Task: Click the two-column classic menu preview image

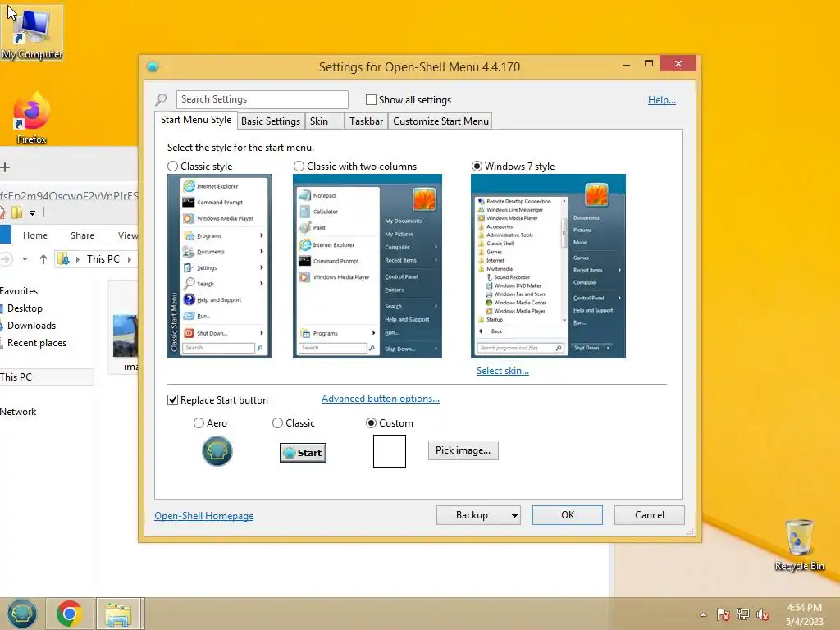Action: pos(367,267)
